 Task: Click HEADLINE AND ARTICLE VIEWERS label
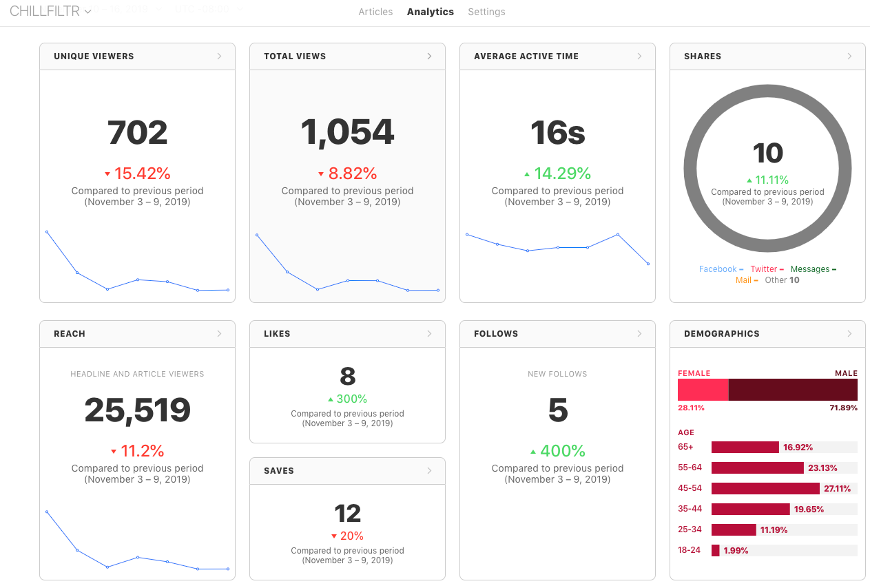click(137, 374)
